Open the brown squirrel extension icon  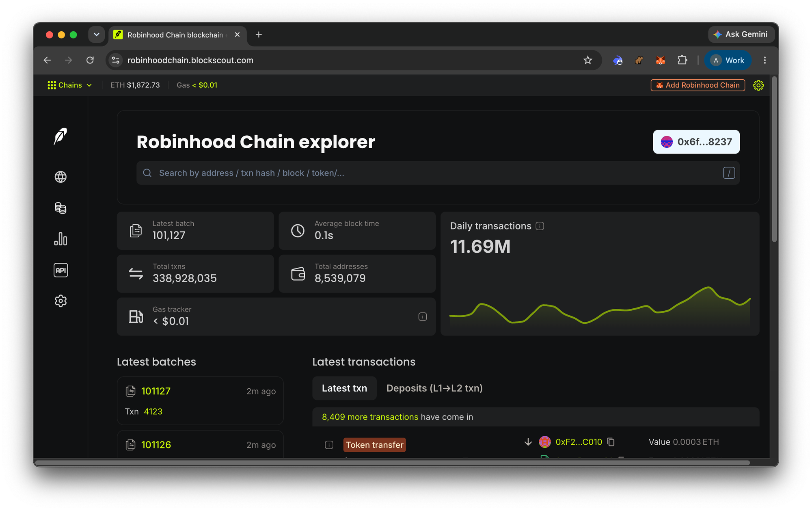click(x=639, y=61)
